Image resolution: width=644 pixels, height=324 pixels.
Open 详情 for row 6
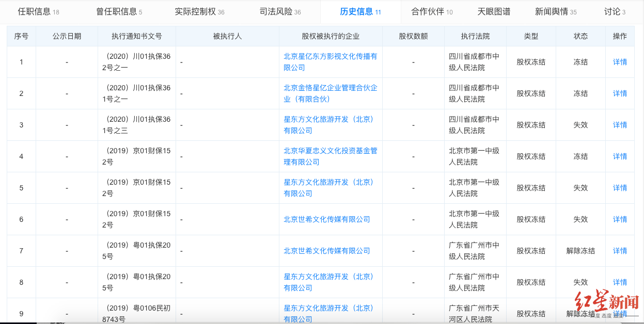[x=620, y=219]
